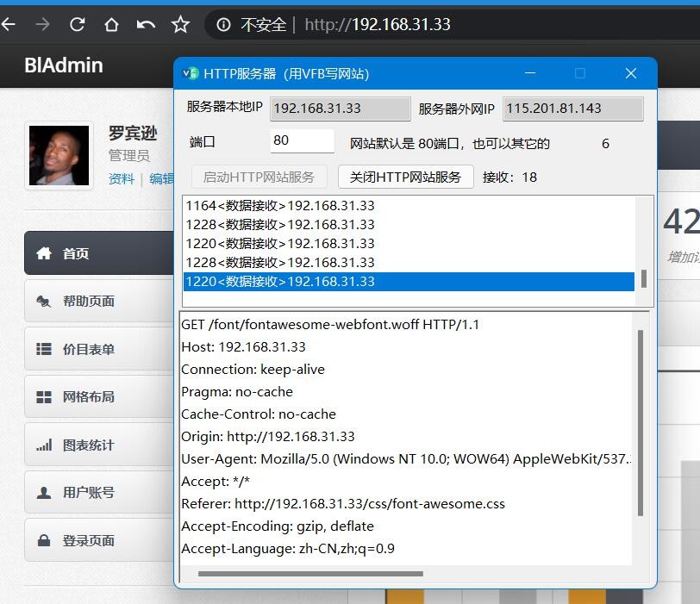Click the undo arrow icon in browser toolbar
Viewport: 700px width, 604px height.
pyautogui.click(x=146, y=25)
